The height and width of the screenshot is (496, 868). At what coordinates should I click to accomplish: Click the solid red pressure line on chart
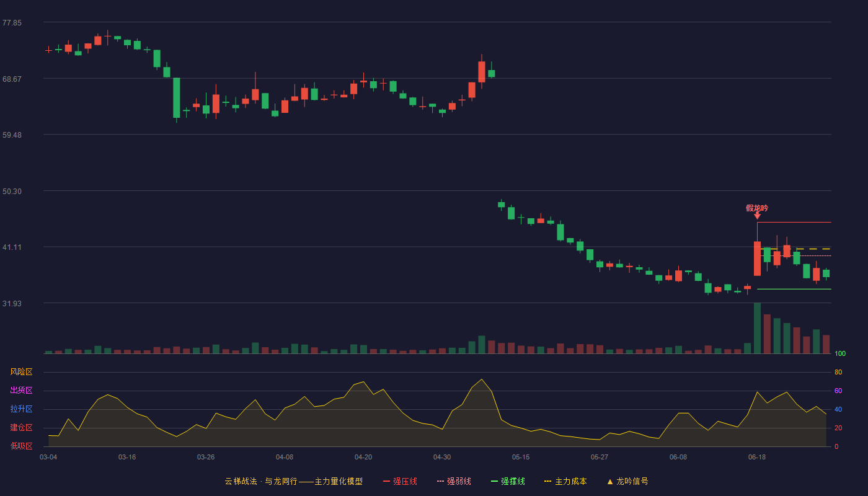pos(794,222)
